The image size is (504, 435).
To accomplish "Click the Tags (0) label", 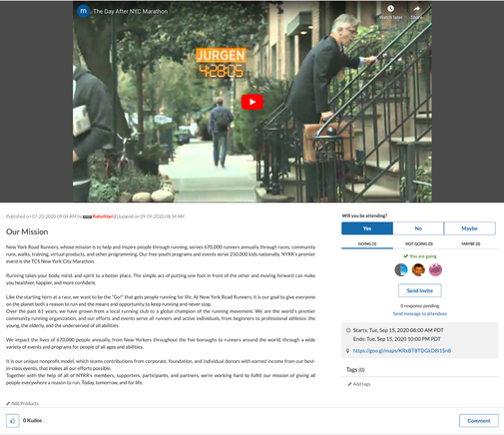I will [355, 370].
